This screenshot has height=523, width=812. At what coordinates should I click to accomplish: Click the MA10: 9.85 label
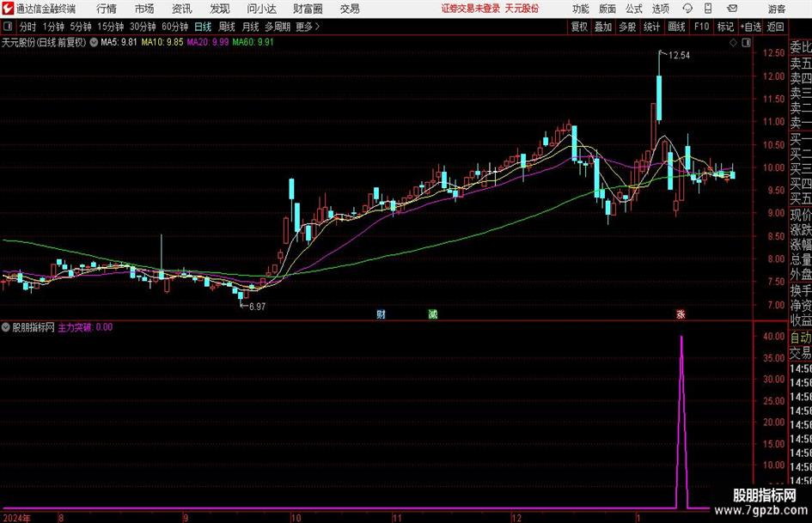coord(162,42)
